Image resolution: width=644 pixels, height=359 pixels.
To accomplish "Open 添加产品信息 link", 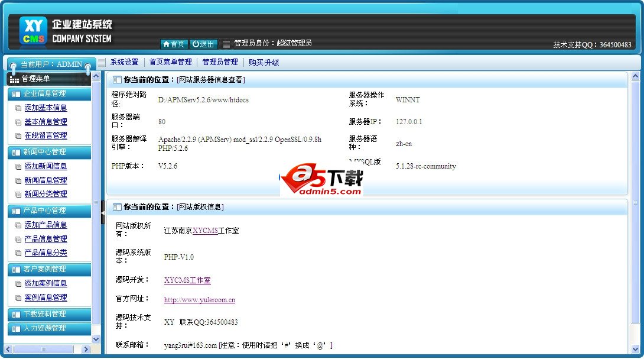I will tap(45, 225).
